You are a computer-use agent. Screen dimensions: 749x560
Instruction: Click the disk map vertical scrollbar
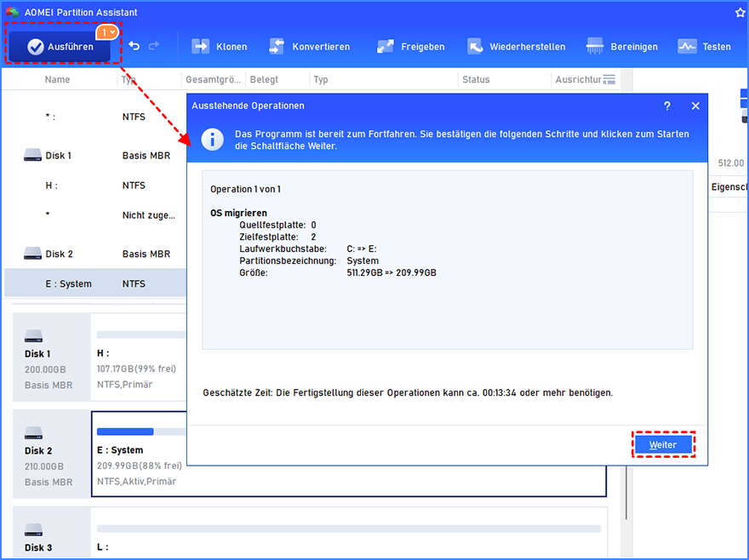(x=626, y=492)
